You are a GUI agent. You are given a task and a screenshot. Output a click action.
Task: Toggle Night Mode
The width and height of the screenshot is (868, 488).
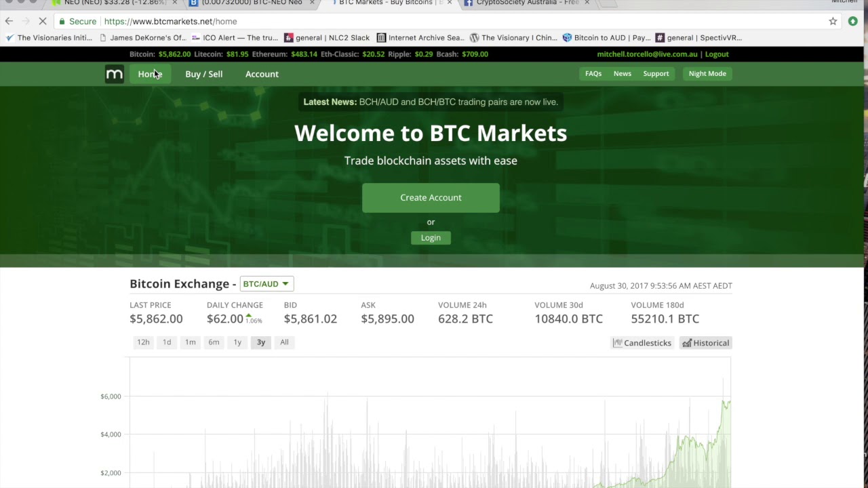[707, 73]
